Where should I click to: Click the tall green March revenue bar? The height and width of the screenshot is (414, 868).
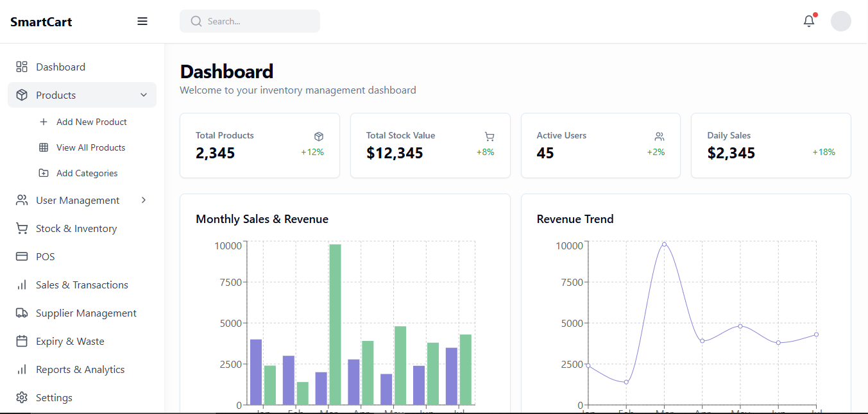point(335,324)
